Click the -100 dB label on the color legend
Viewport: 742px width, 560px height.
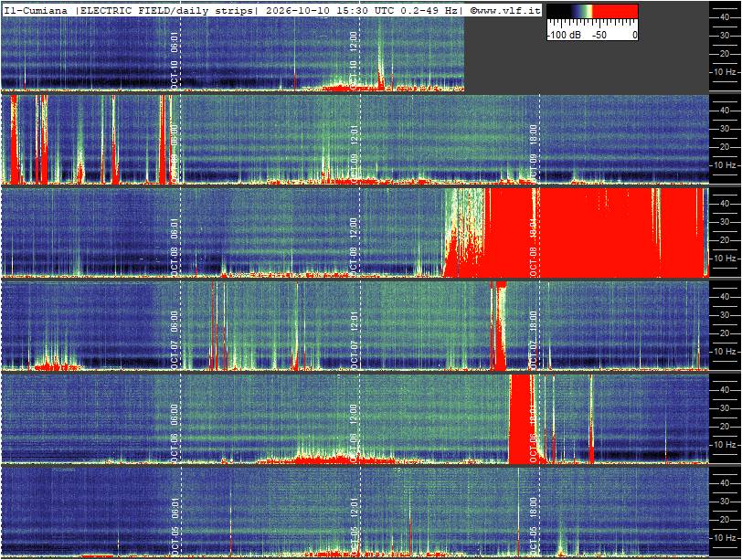click(x=564, y=35)
